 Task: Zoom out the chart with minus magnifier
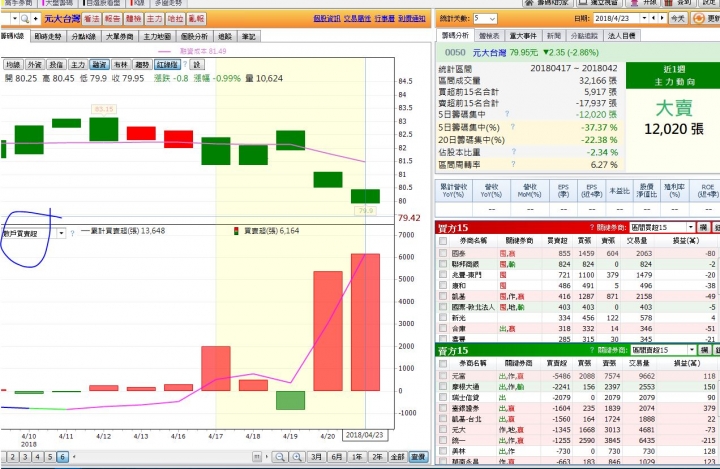tap(279, 457)
